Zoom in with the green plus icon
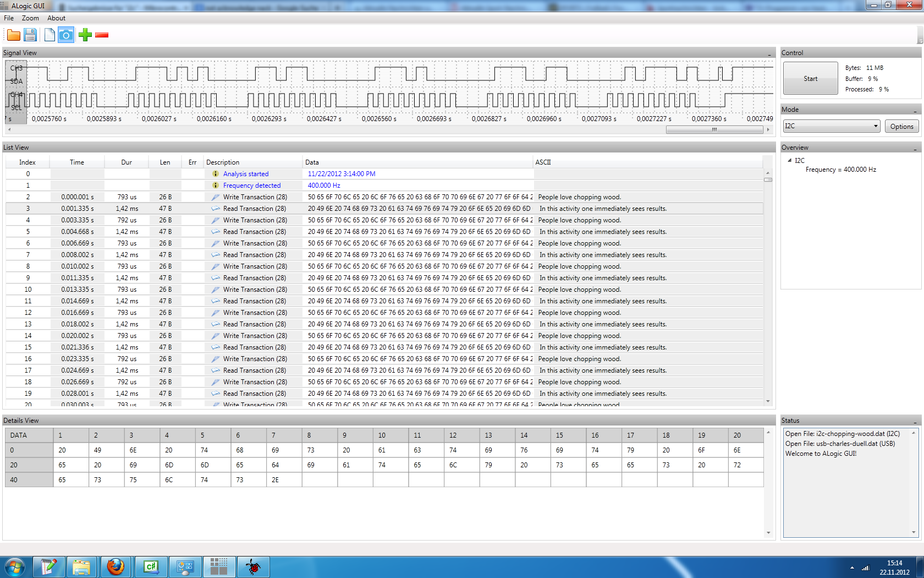Viewport: 924px width, 578px height. coord(85,35)
